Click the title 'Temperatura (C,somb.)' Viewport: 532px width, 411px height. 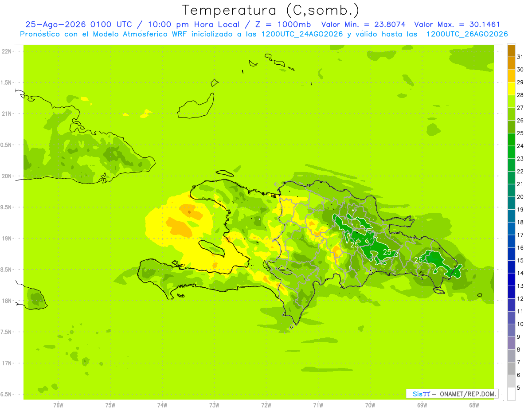point(270,10)
